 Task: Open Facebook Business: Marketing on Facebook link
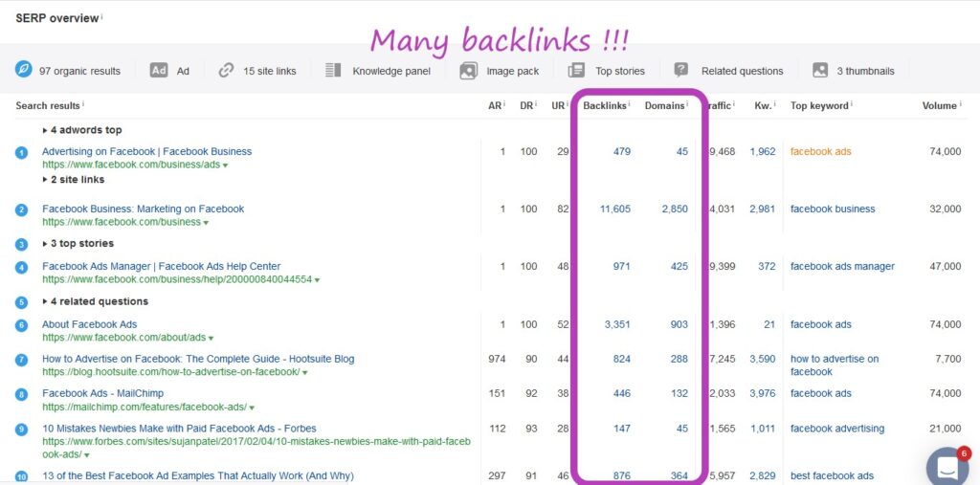click(x=144, y=209)
